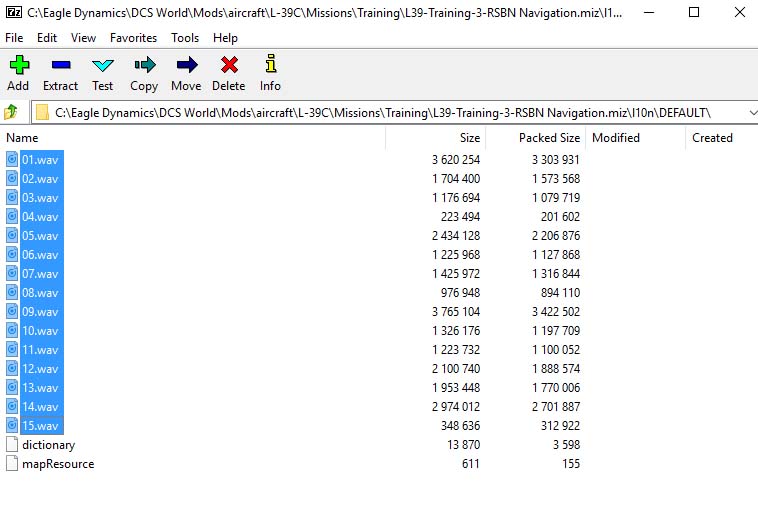This screenshot has height=505, width=758.
Task: Click packed size value 1 079 719
Action: click(x=556, y=197)
